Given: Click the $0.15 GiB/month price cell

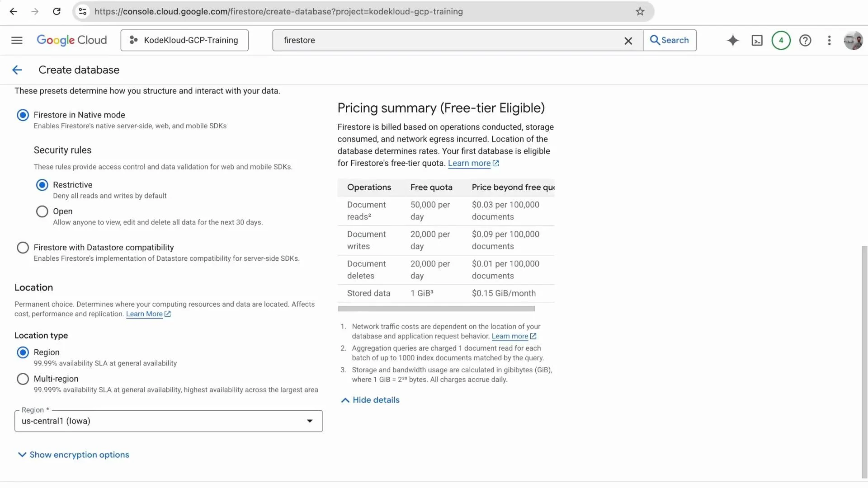Looking at the screenshot, I should click(x=504, y=293).
